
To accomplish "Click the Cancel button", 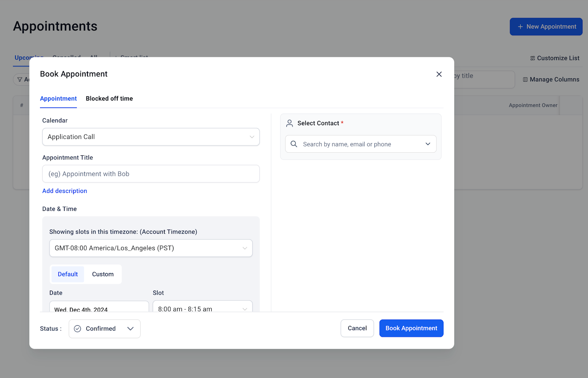I will click(x=357, y=328).
